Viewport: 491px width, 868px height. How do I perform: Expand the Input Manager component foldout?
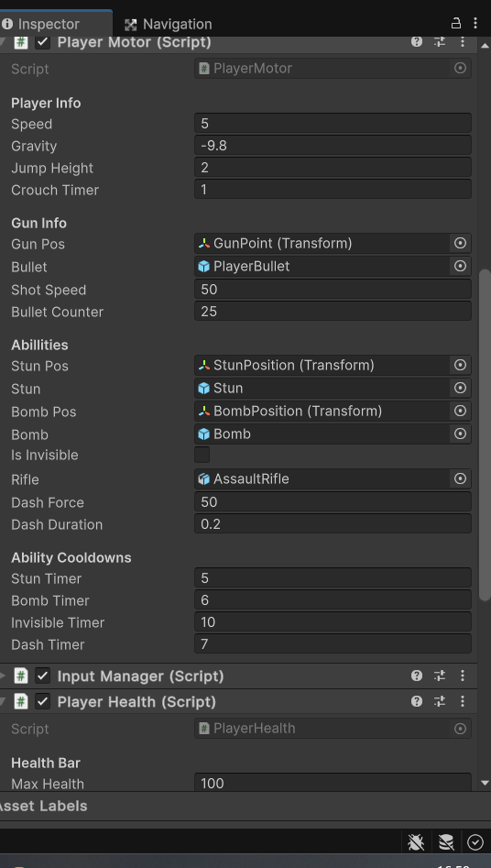pos(3,676)
